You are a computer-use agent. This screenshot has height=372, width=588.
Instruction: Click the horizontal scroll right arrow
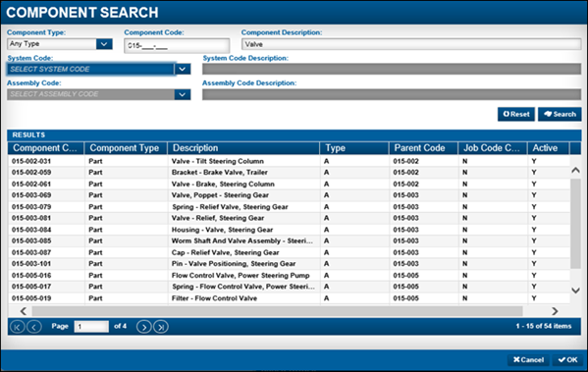(x=555, y=311)
